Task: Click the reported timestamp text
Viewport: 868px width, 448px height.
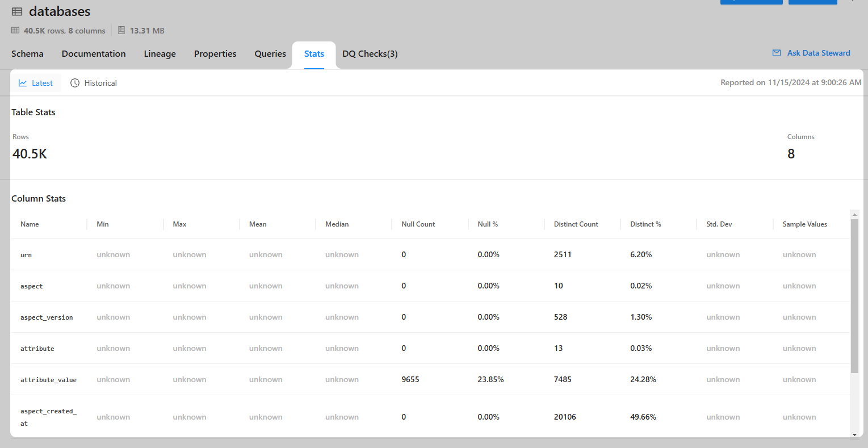Action: (791, 82)
